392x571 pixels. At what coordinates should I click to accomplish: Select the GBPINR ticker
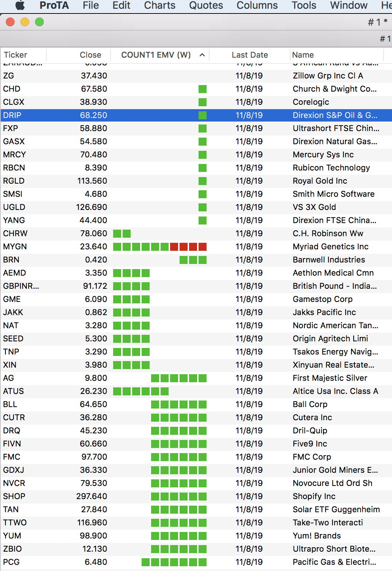(21, 286)
